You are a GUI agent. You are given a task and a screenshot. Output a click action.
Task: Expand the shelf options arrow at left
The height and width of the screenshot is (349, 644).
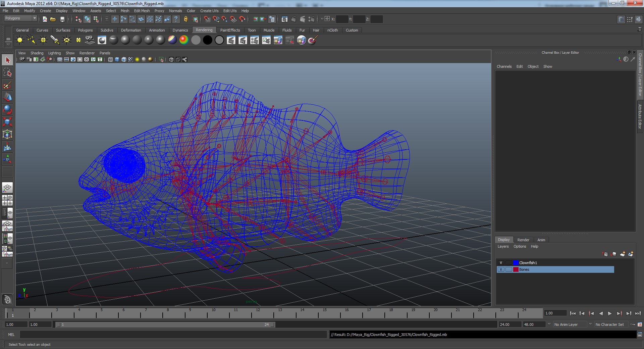[x=8, y=45]
